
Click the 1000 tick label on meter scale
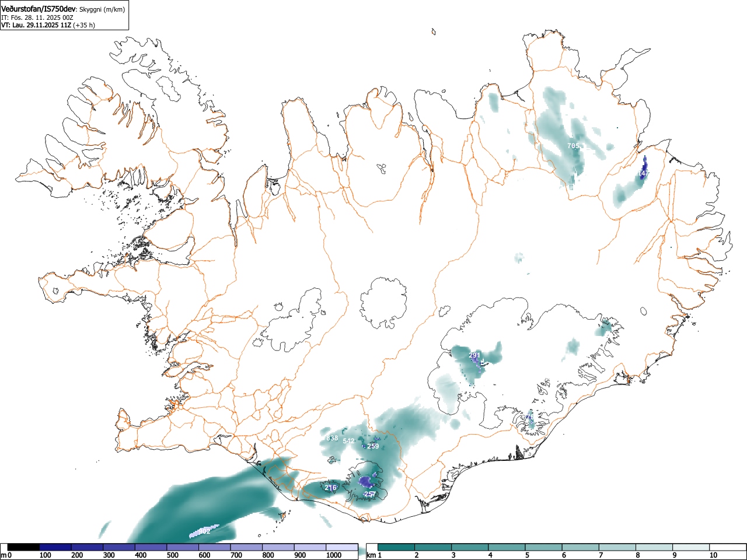333,555
